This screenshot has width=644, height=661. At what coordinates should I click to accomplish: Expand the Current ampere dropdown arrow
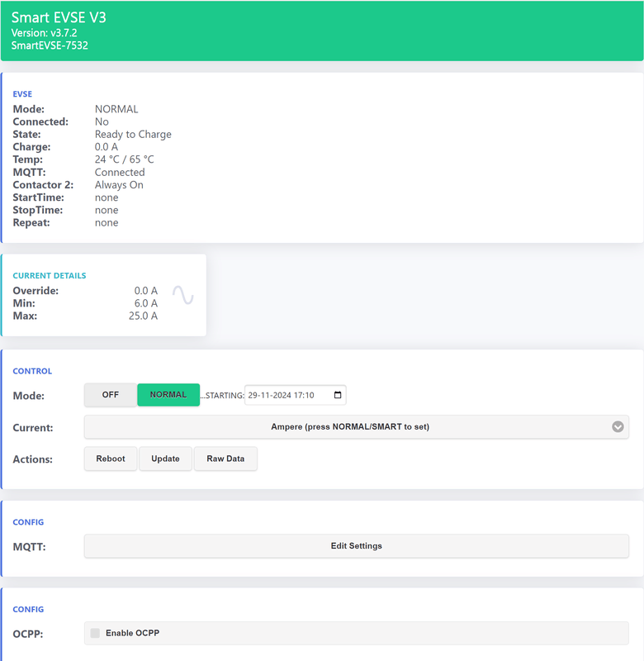point(618,426)
